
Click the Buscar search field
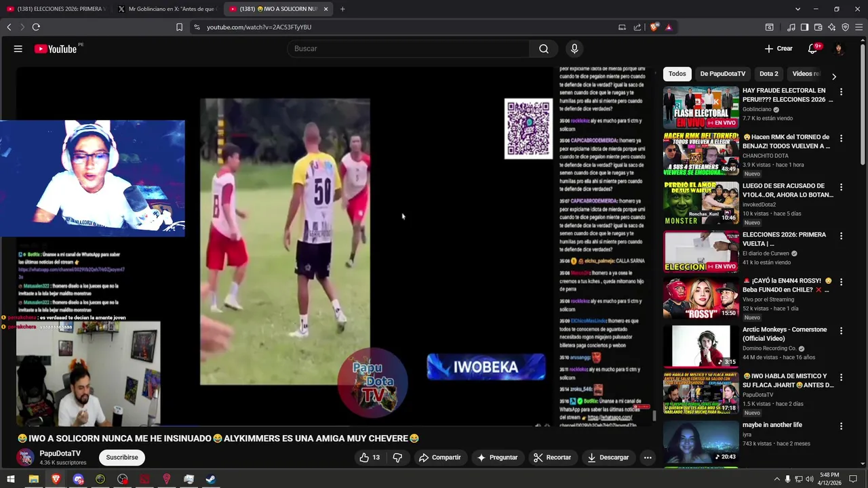pos(408,49)
